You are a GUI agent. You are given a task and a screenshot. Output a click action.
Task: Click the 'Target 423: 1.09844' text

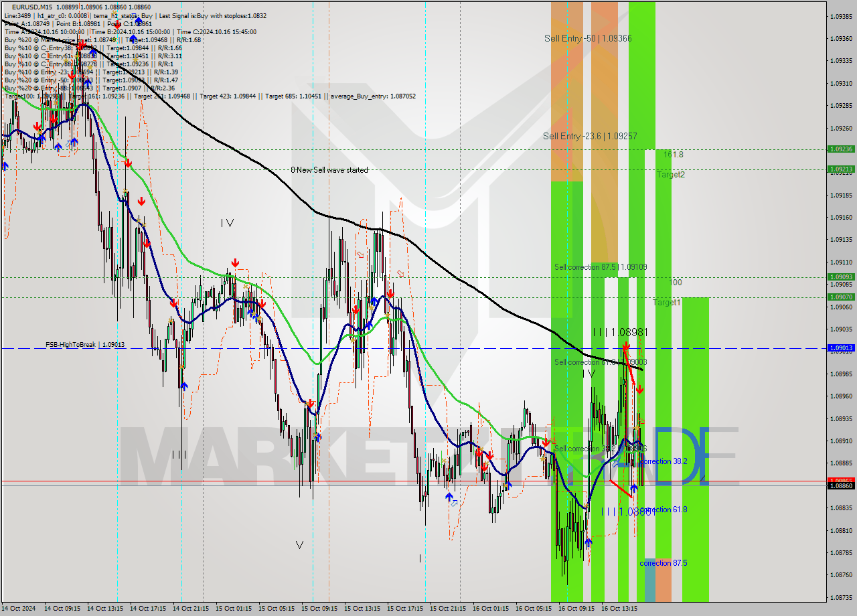click(229, 96)
